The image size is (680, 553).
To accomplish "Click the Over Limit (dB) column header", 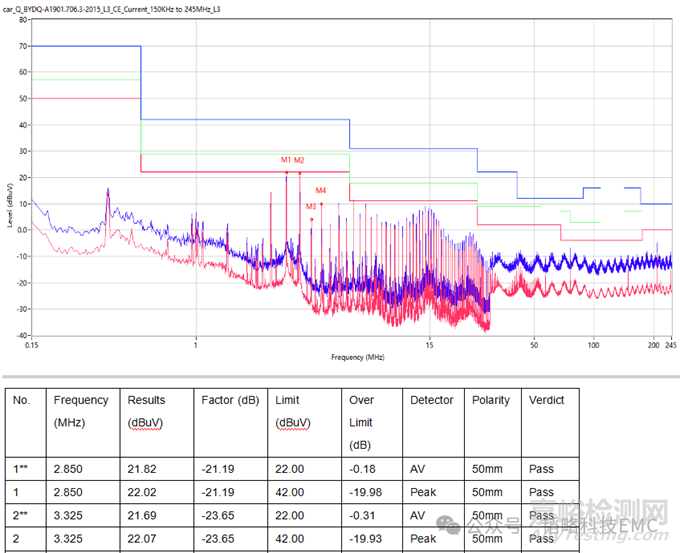I will click(362, 421).
